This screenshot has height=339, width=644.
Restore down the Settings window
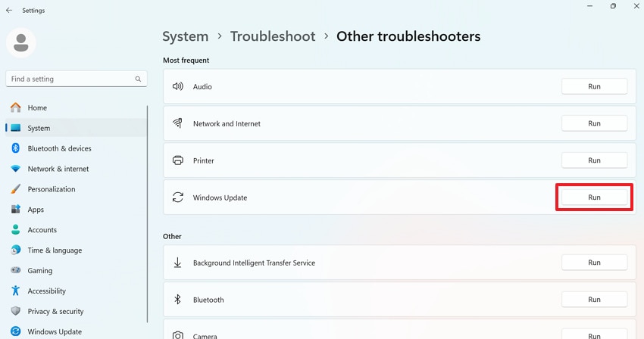613,6
